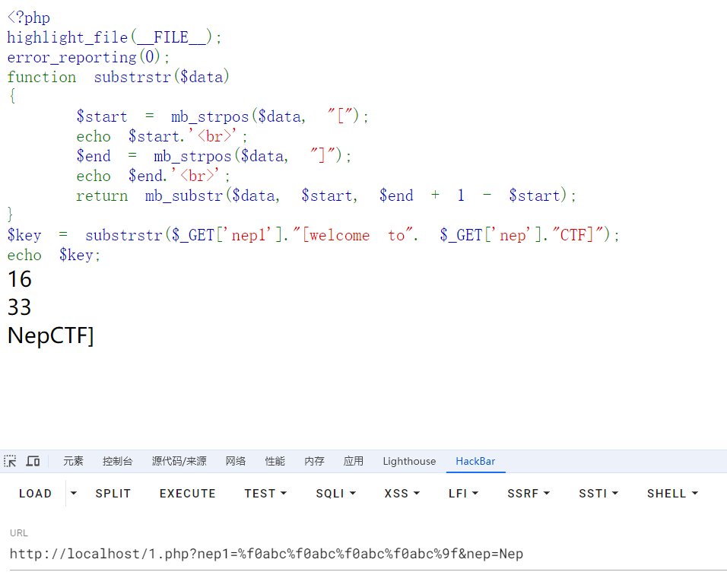Switch to the 控制台 (Console) tab
Screen dimensions: 727x588
(x=118, y=461)
